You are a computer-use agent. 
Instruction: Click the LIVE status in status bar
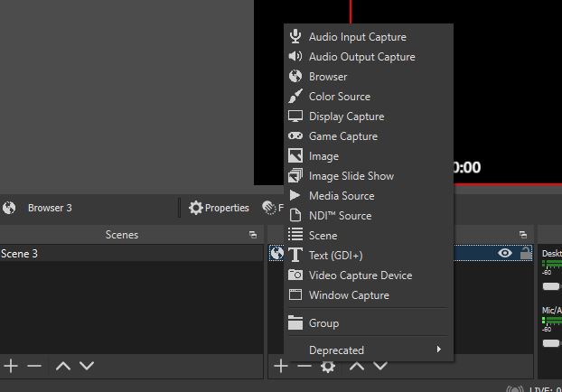[x=546, y=388]
